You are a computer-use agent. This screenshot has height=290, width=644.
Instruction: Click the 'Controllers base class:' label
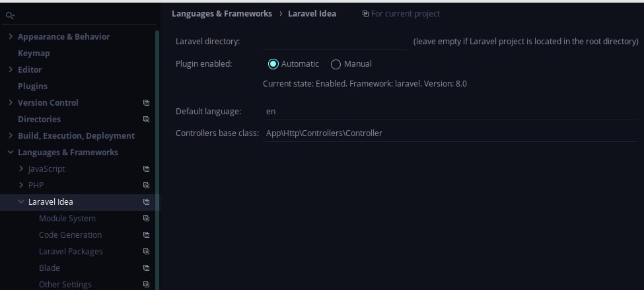pos(217,133)
